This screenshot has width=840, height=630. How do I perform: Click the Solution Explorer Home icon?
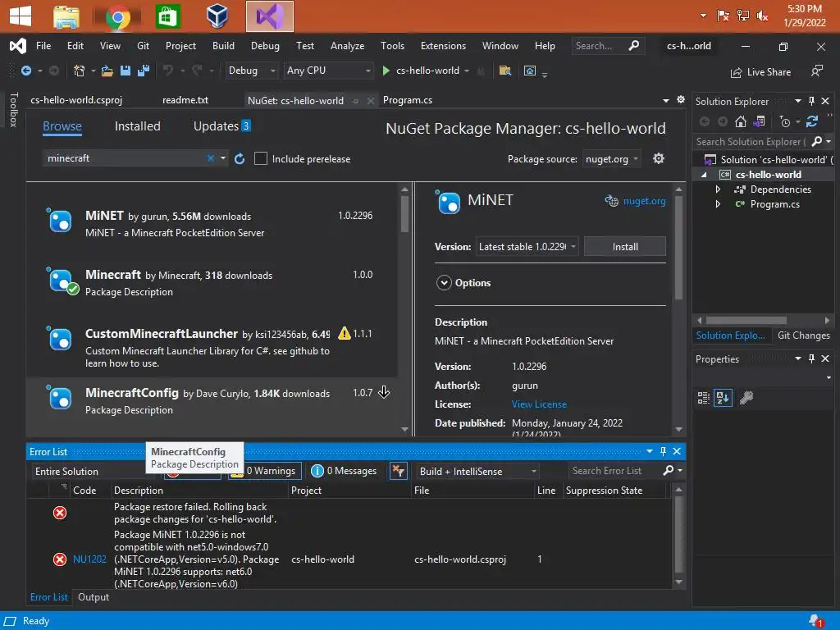(x=741, y=121)
